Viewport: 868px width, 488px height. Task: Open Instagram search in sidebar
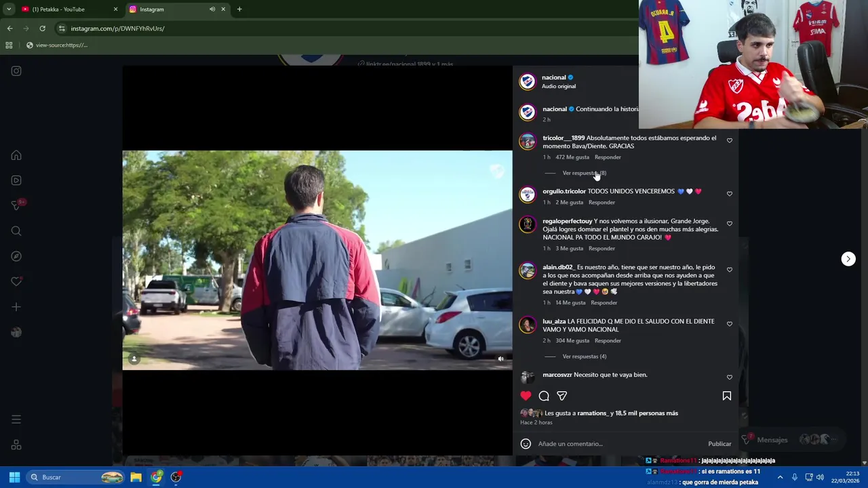point(16,231)
